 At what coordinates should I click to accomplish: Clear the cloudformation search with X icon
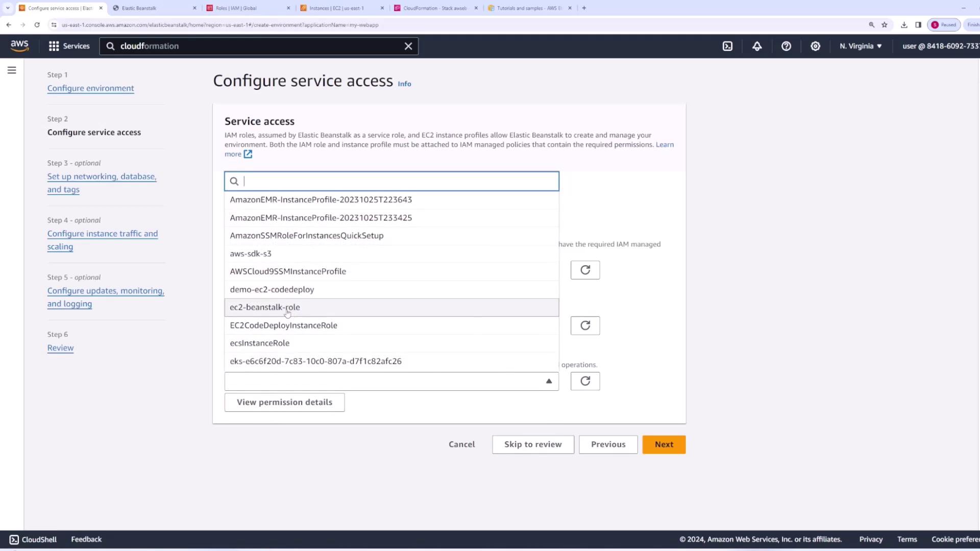point(408,46)
